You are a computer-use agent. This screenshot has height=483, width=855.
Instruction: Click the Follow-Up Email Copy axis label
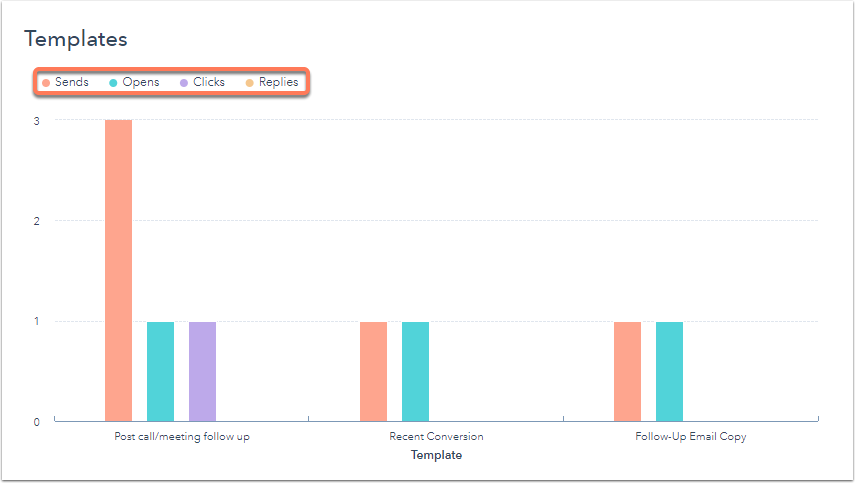pos(690,437)
